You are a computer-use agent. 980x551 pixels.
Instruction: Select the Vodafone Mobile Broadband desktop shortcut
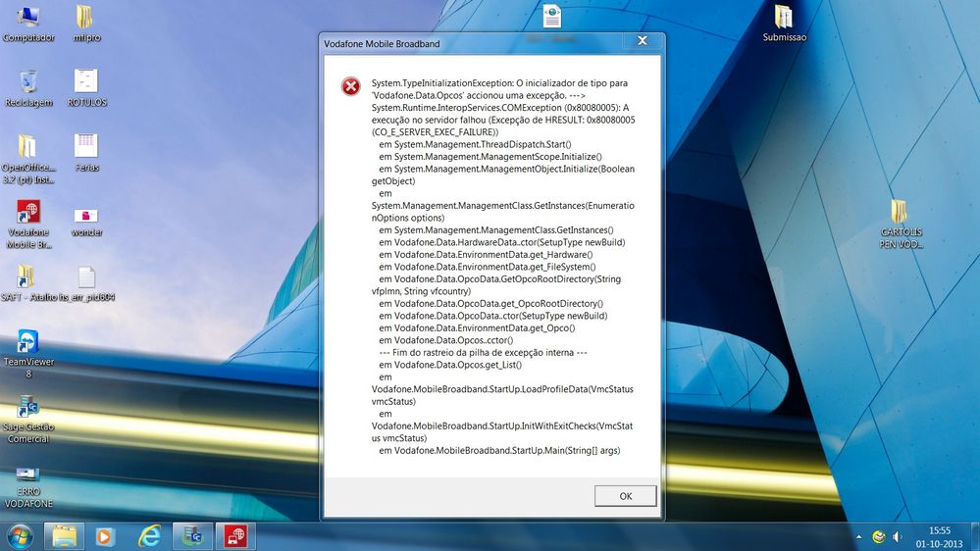tap(28, 214)
